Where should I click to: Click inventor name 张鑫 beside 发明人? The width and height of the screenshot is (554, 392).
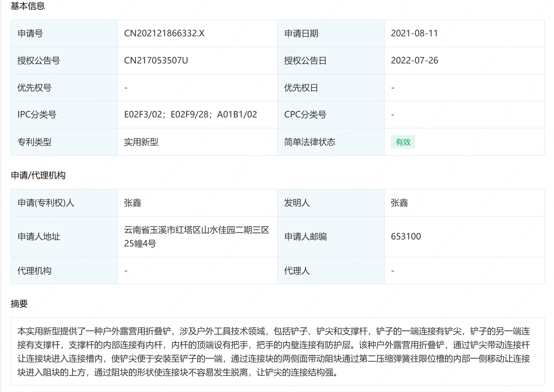(399, 203)
